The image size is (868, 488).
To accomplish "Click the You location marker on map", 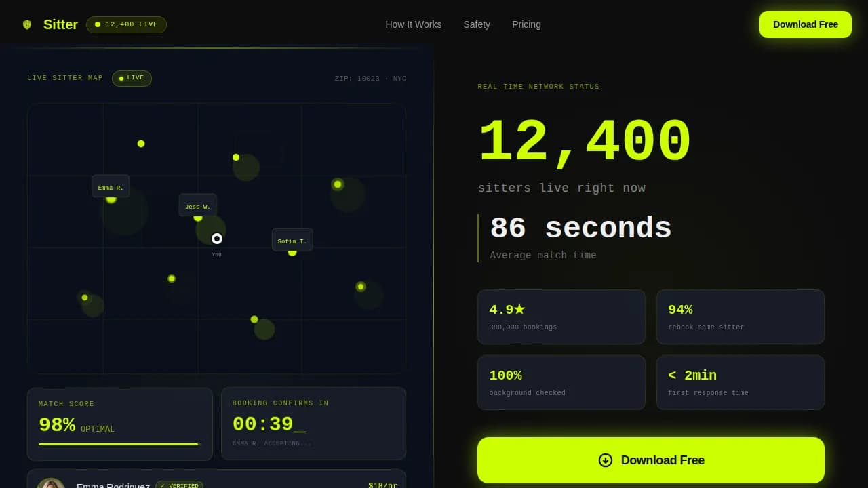I will coord(217,239).
